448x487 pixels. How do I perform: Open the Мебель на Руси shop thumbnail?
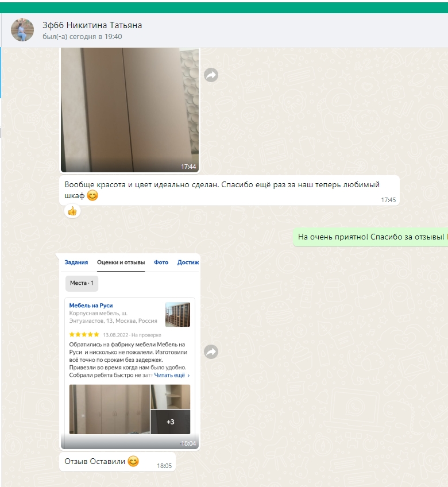[177, 315]
